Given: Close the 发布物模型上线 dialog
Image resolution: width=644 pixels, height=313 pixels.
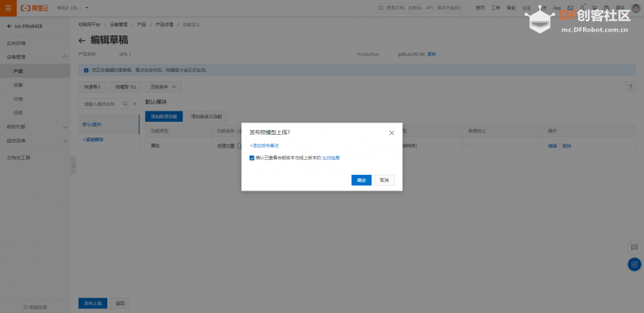Looking at the screenshot, I should [392, 133].
